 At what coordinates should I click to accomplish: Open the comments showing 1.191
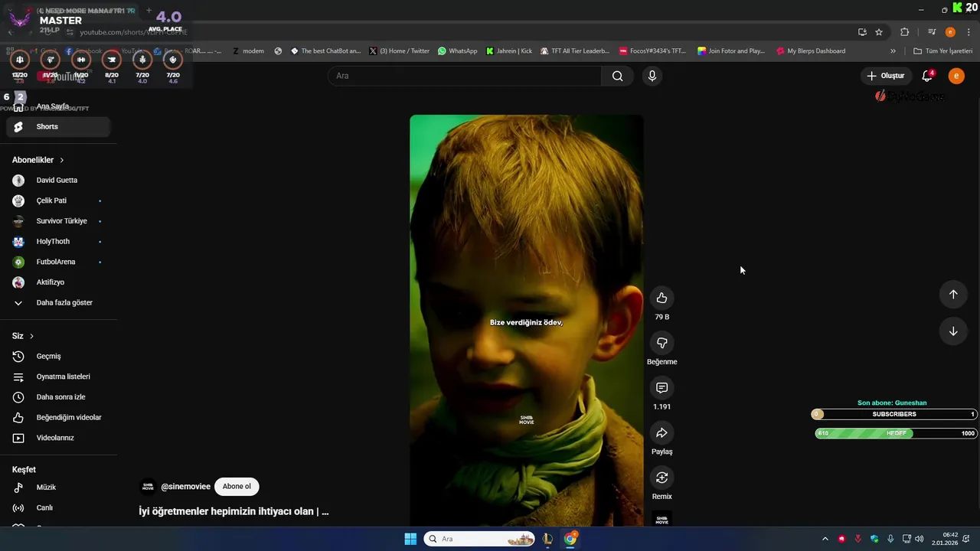click(x=661, y=388)
